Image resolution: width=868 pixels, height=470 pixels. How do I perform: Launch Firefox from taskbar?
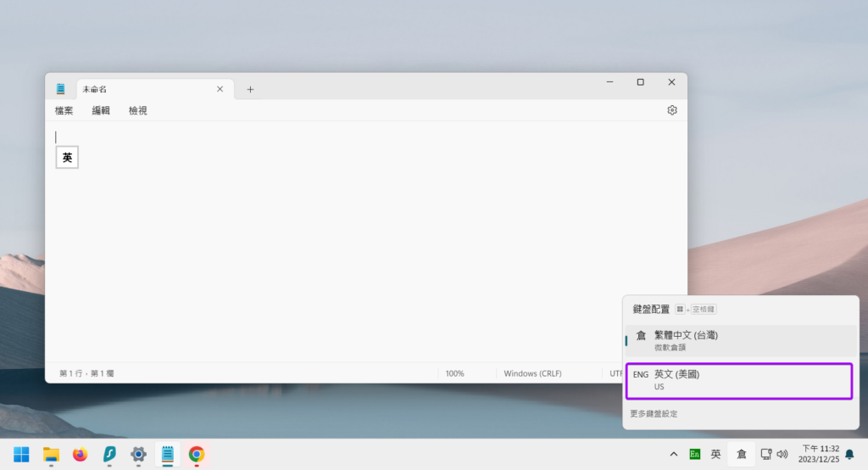(x=81, y=455)
